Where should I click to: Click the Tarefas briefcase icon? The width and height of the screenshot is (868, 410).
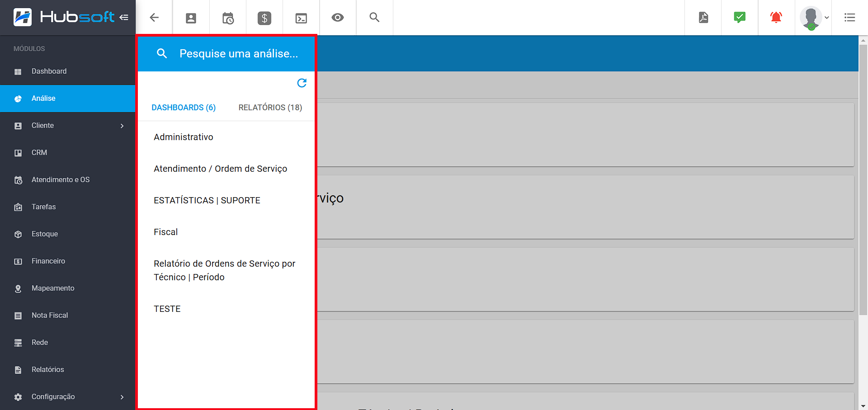18,207
